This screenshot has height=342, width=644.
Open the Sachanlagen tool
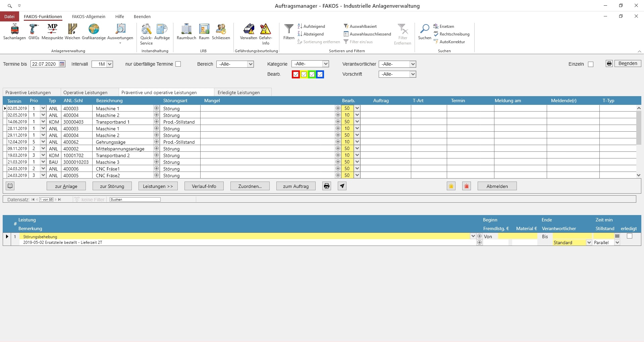click(x=14, y=32)
